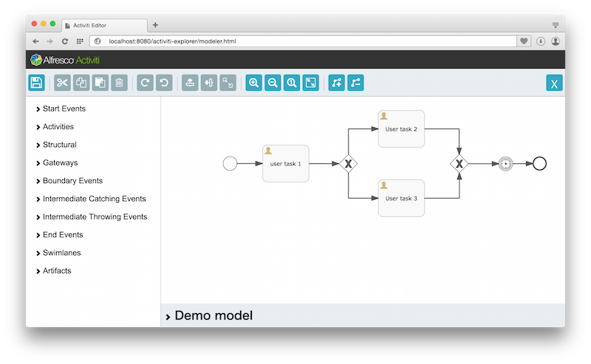Expand the Boundary Events group
The height and width of the screenshot is (364, 591).
pyautogui.click(x=72, y=181)
